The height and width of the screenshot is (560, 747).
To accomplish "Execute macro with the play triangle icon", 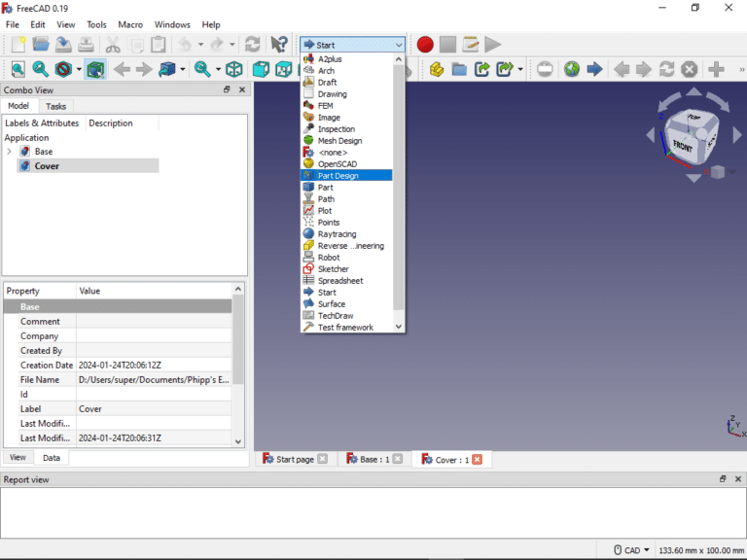I will point(492,45).
